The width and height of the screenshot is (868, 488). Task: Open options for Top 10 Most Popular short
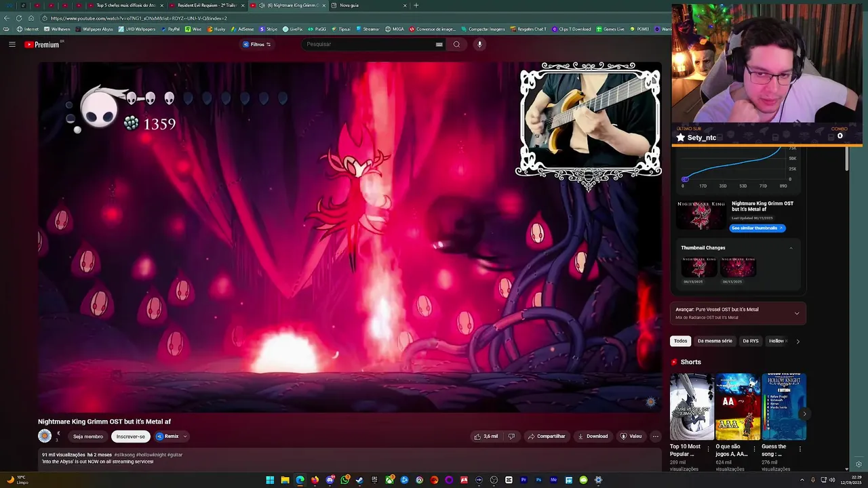(709, 449)
